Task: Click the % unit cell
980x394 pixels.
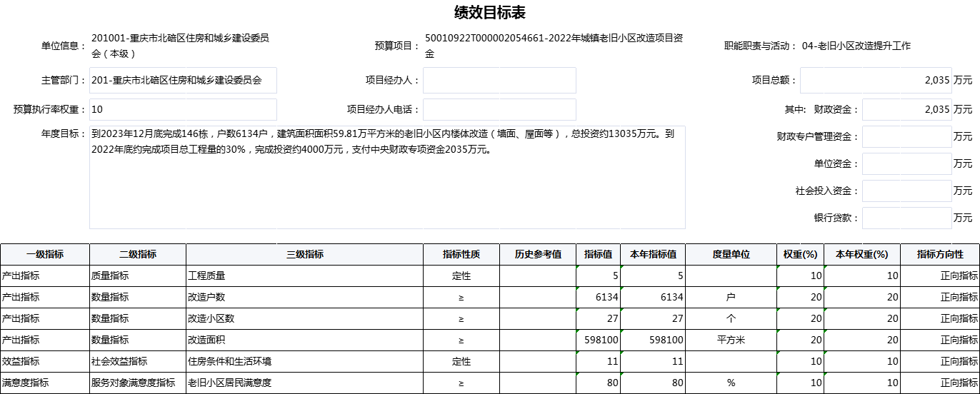Action: click(731, 383)
